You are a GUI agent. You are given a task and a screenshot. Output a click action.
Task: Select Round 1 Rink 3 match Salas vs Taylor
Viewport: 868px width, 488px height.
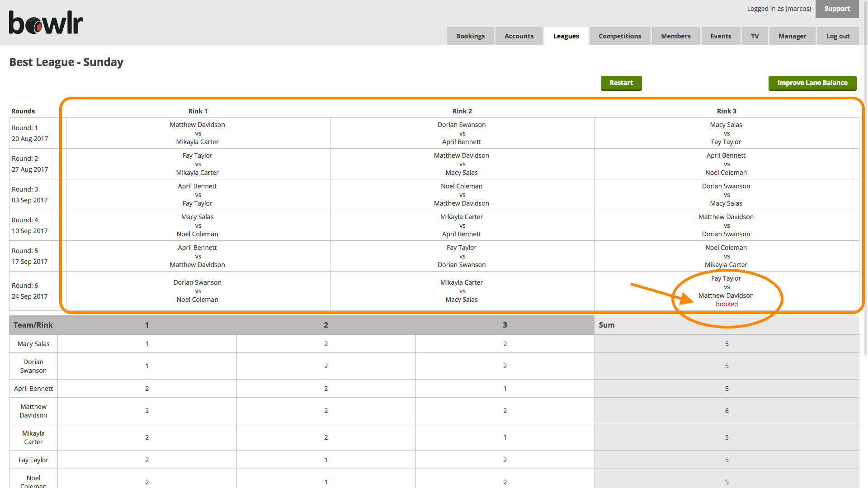[726, 133]
